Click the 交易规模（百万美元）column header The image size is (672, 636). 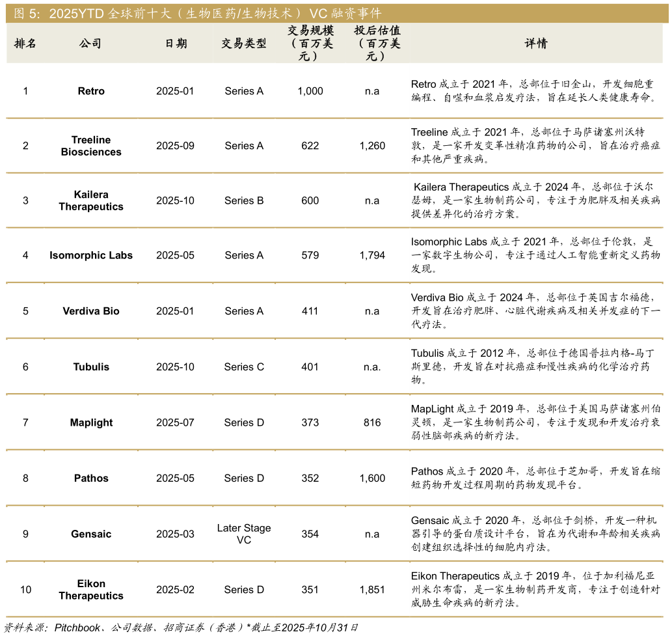pyautogui.click(x=310, y=44)
